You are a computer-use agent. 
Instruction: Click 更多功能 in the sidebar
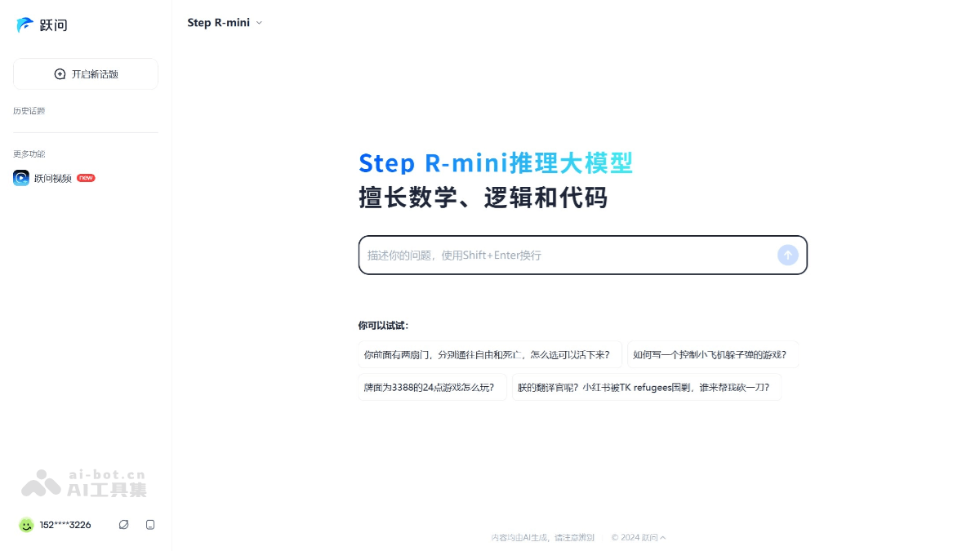tap(29, 153)
